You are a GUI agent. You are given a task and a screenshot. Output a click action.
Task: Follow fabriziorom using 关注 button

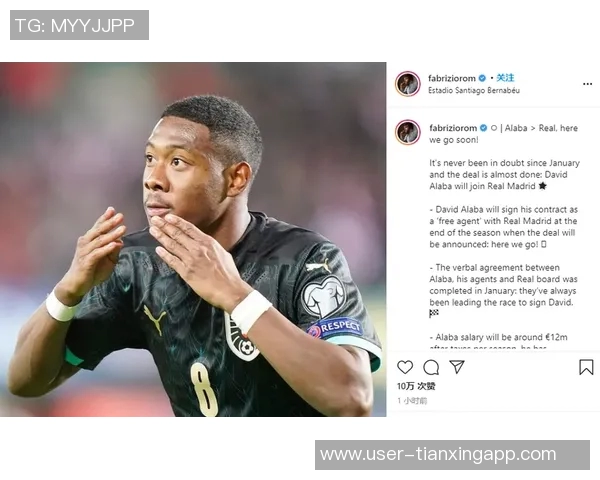505,78
